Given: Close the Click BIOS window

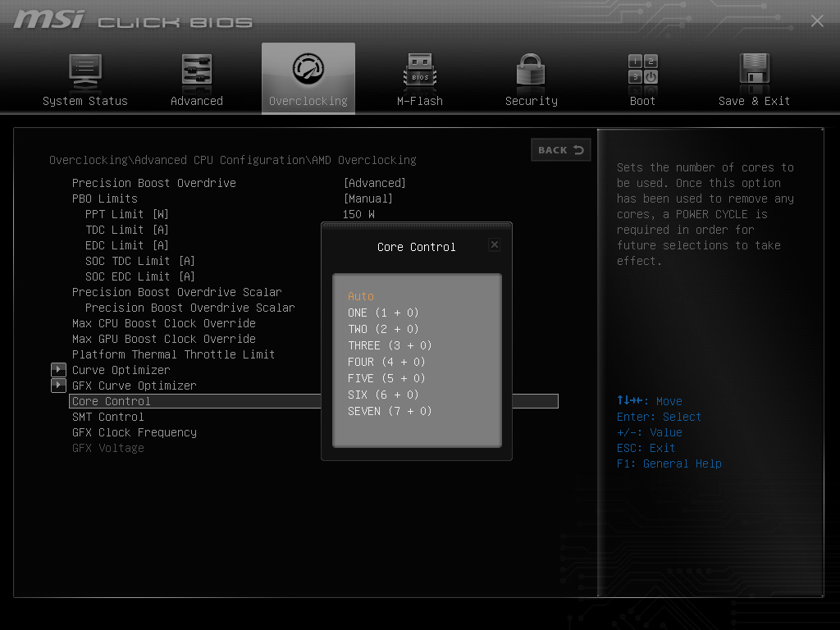Looking at the screenshot, I should pos(817,21).
